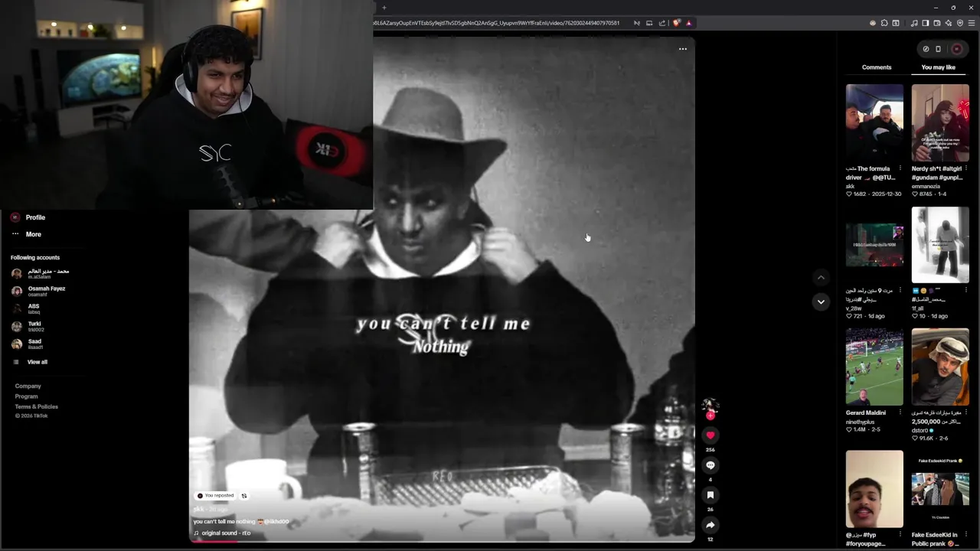The width and height of the screenshot is (980, 551).
Task: Bookmark the video with the save icon
Action: [x=710, y=495]
